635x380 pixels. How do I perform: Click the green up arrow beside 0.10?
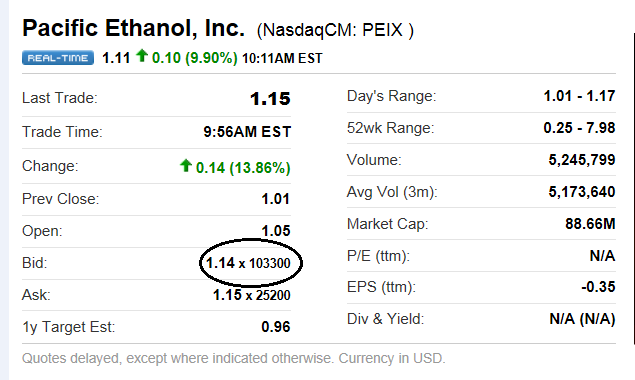tap(142, 56)
